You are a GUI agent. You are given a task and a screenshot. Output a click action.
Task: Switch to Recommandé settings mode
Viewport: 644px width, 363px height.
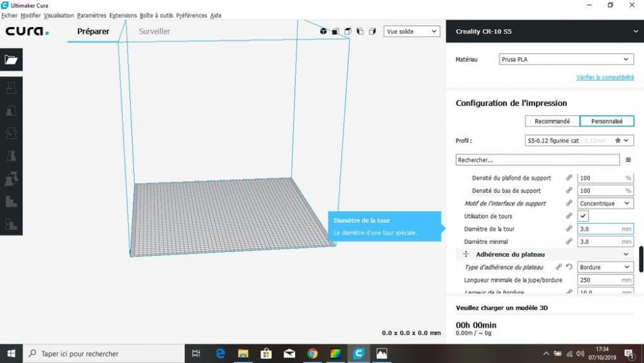click(x=552, y=121)
